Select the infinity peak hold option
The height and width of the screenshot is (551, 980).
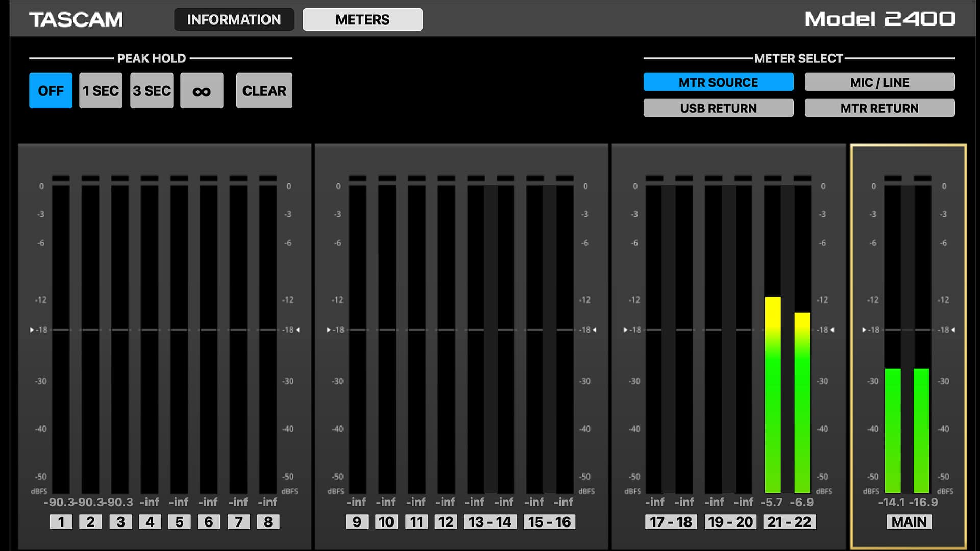point(202,91)
